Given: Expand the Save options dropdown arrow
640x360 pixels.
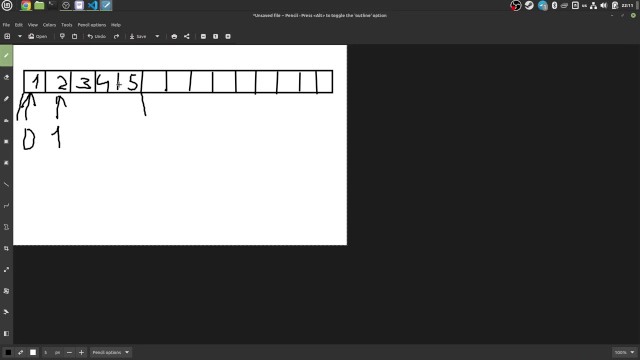Looking at the screenshot, I should pyautogui.click(x=157, y=36).
